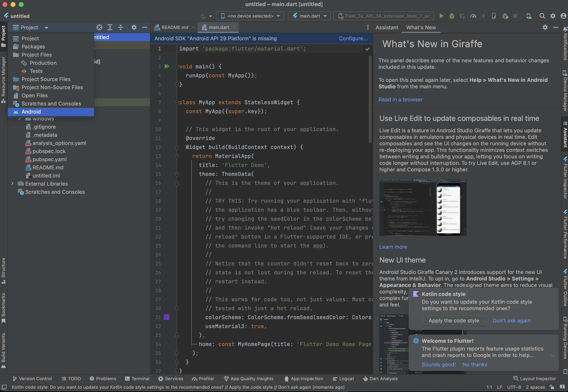Expand the External Libraries tree node
Screen dimensions: 568x392
[12, 184]
